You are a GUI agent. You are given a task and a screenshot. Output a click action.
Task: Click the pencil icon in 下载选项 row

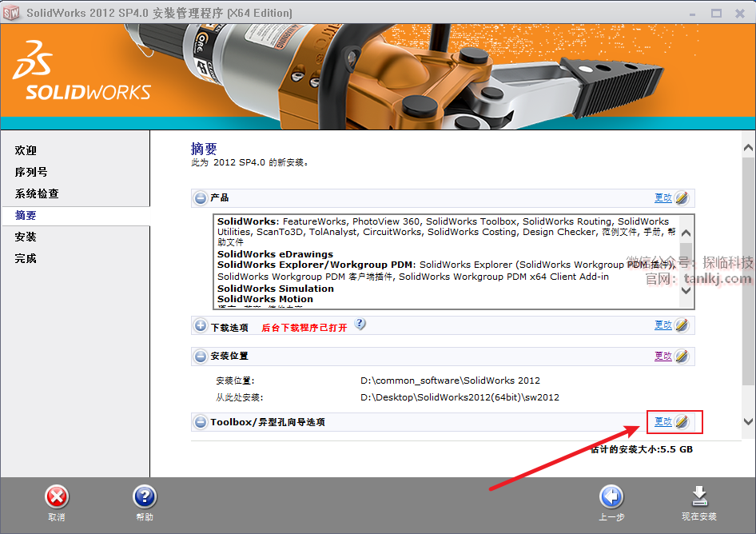pyautogui.click(x=682, y=325)
